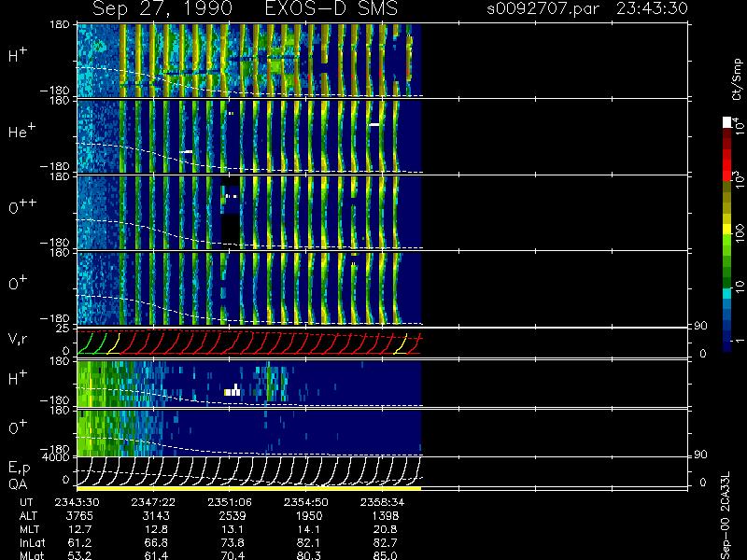The image size is (747, 560).
Task: Click the color bar tick label "100"
Action: click(x=740, y=233)
